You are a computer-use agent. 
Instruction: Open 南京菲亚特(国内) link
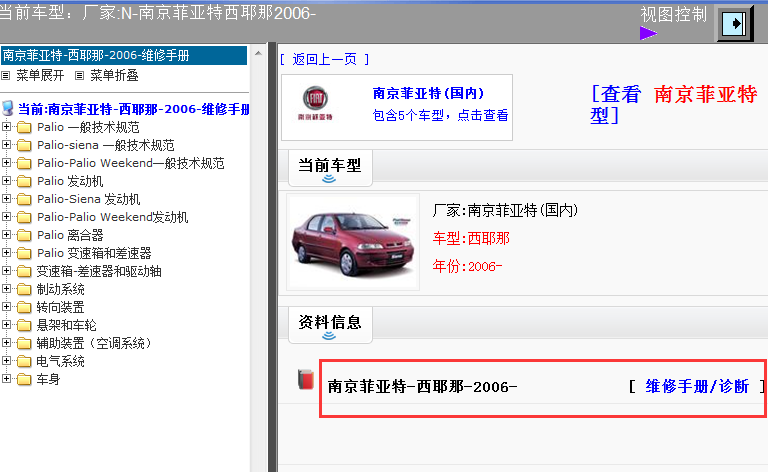(x=428, y=93)
